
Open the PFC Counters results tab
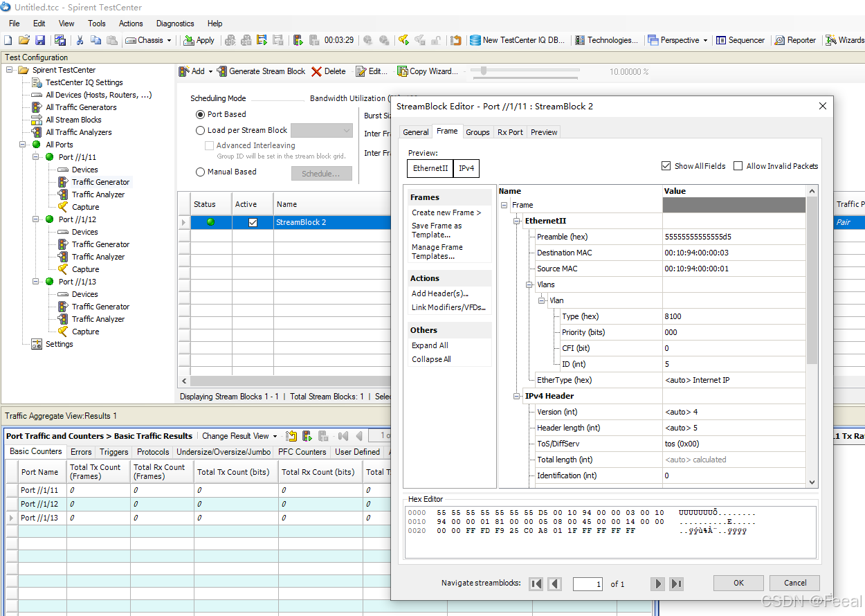pos(302,452)
